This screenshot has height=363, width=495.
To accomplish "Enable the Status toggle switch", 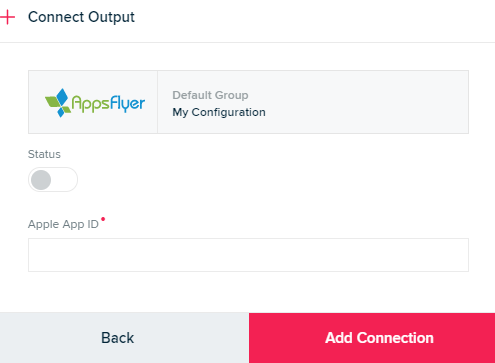I will [x=53, y=180].
